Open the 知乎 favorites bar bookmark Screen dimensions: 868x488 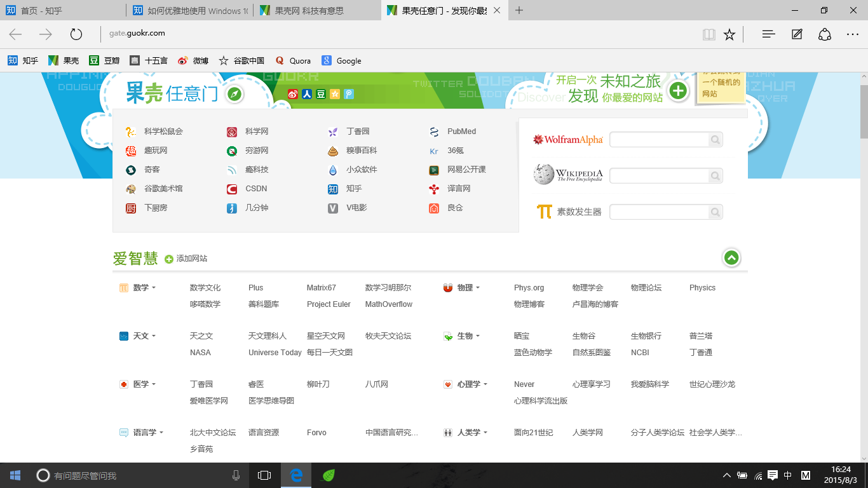coord(23,61)
